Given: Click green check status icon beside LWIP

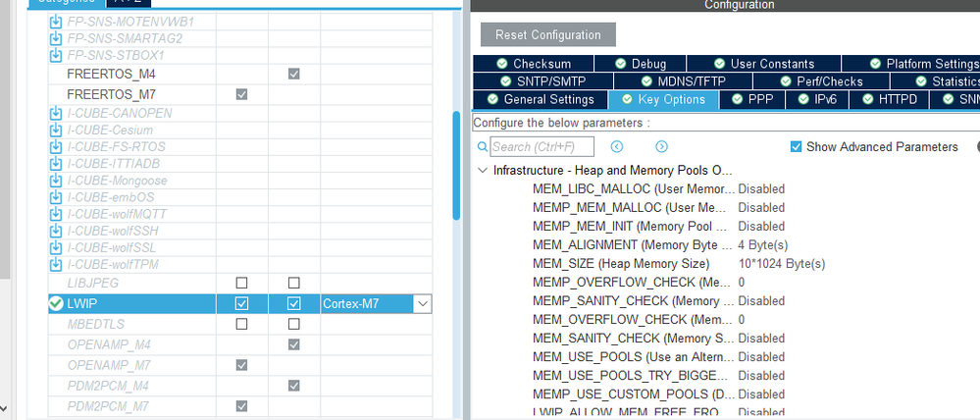Looking at the screenshot, I should pyautogui.click(x=56, y=304).
